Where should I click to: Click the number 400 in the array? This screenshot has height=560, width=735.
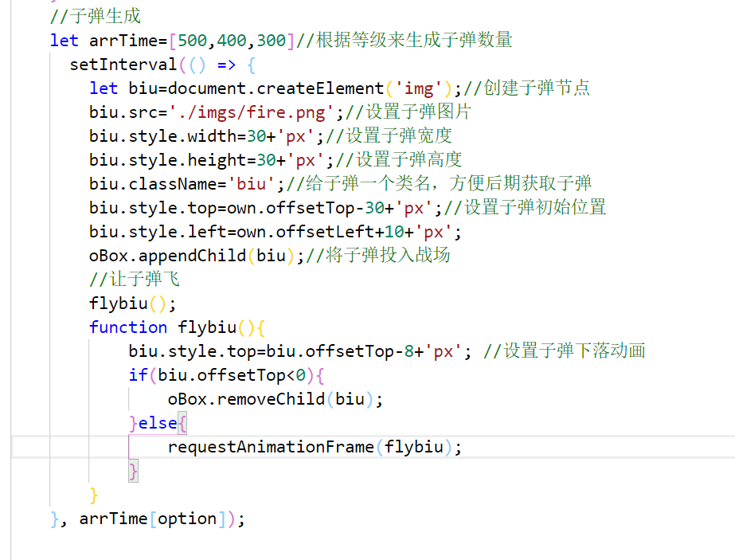click(232, 41)
